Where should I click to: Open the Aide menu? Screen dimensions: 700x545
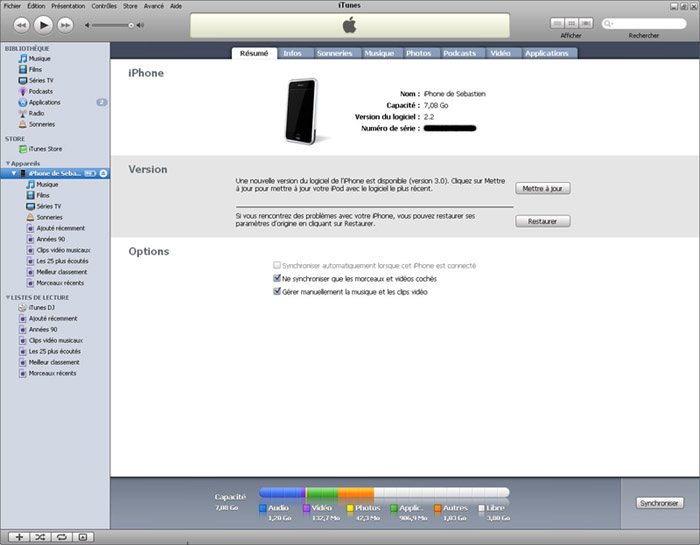coord(176,6)
